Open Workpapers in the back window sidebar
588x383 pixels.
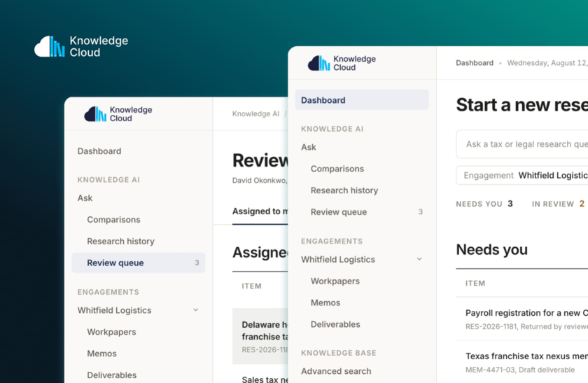click(111, 332)
